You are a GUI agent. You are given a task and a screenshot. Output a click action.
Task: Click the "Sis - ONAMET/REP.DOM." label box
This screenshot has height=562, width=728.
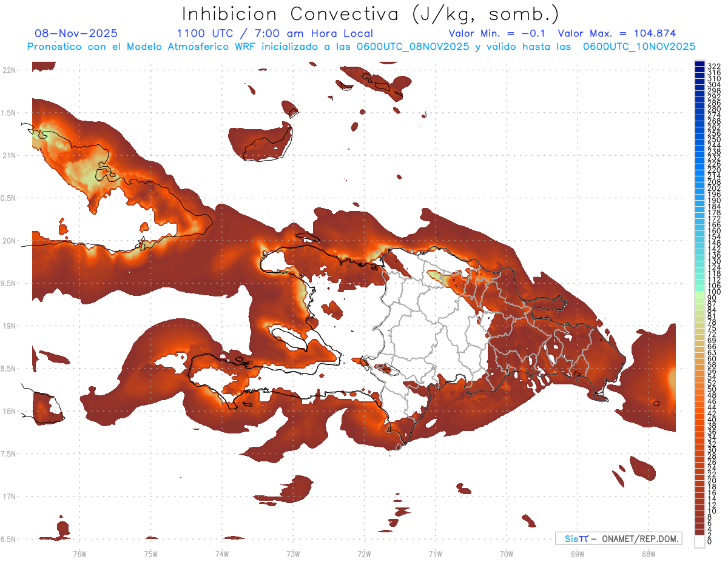[619, 538]
